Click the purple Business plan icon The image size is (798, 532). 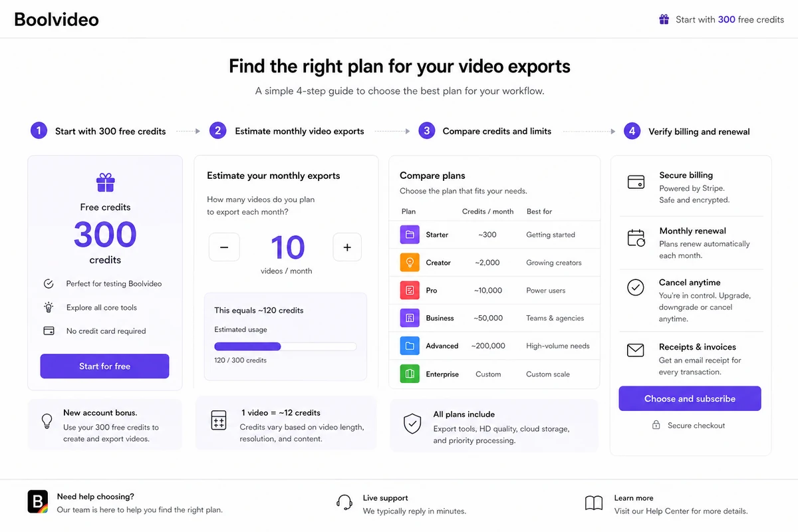[410, 318]
